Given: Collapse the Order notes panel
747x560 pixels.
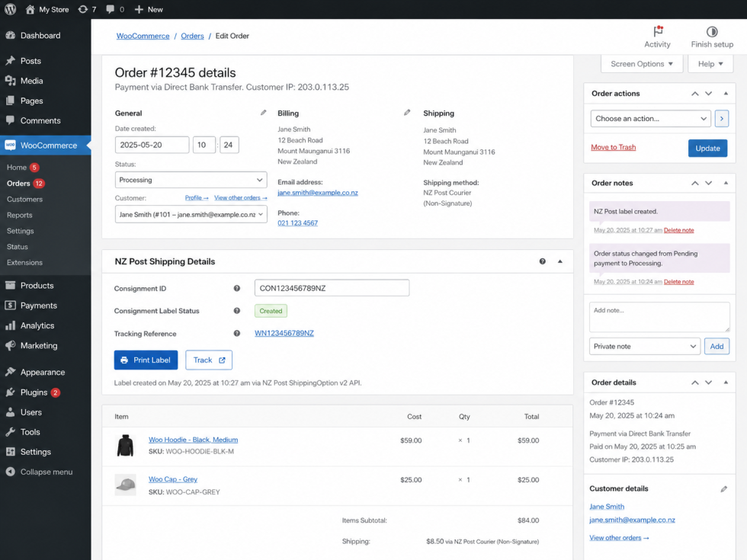Looking at the screenshot, I should (726, 184).
